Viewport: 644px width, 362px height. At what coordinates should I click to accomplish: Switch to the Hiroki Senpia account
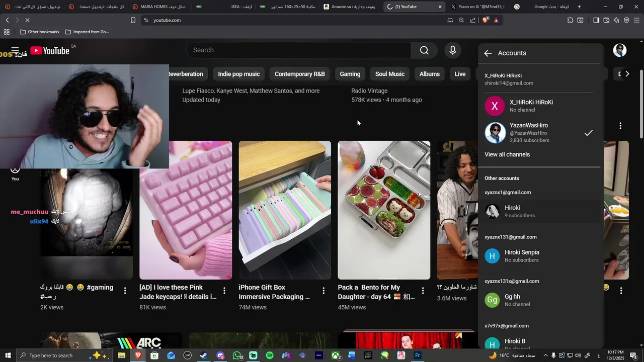click(539, 256)
